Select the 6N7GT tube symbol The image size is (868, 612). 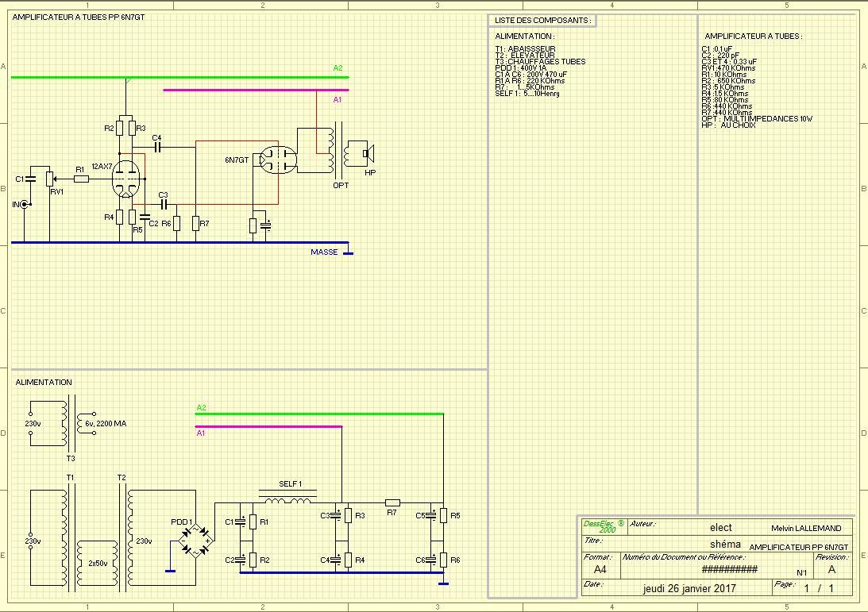click(x=278, y=160)
